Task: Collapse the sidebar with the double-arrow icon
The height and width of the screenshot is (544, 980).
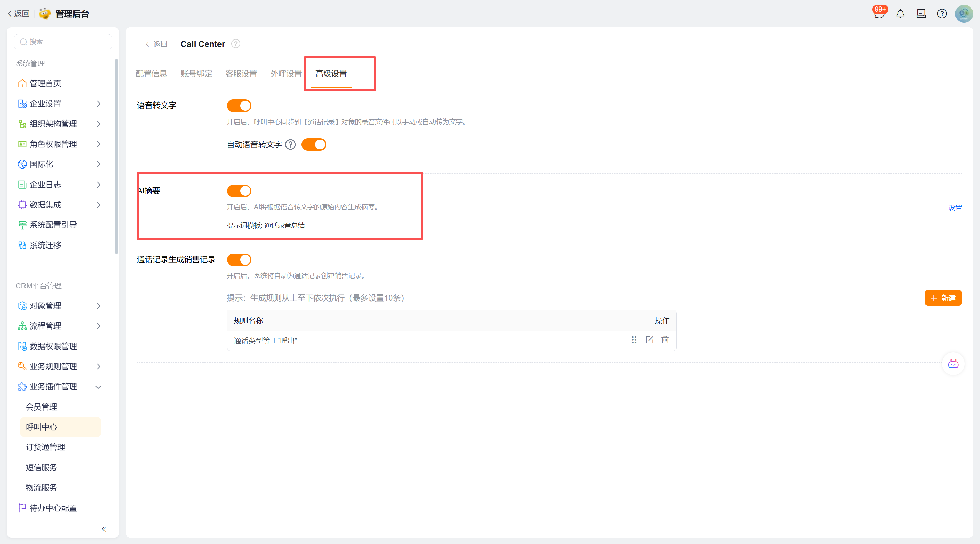Action: (104, 529)
